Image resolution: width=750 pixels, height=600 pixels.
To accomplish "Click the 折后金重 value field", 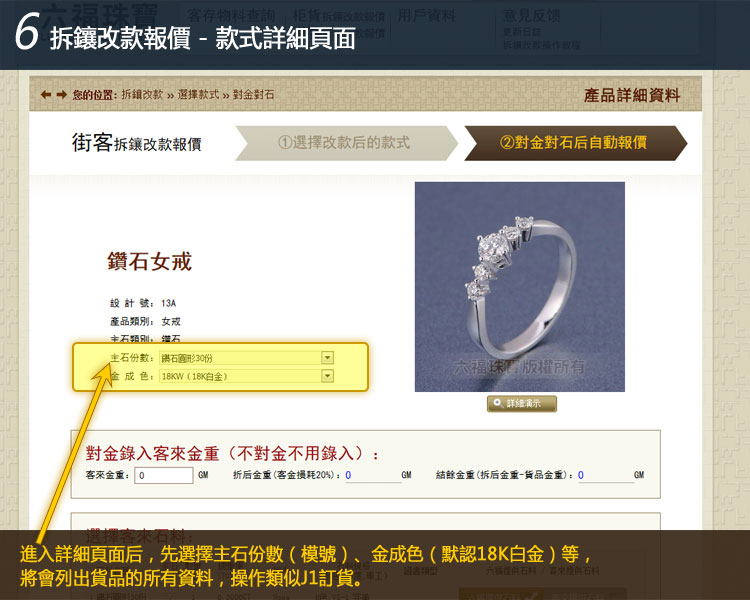I will tap(373, 475).
